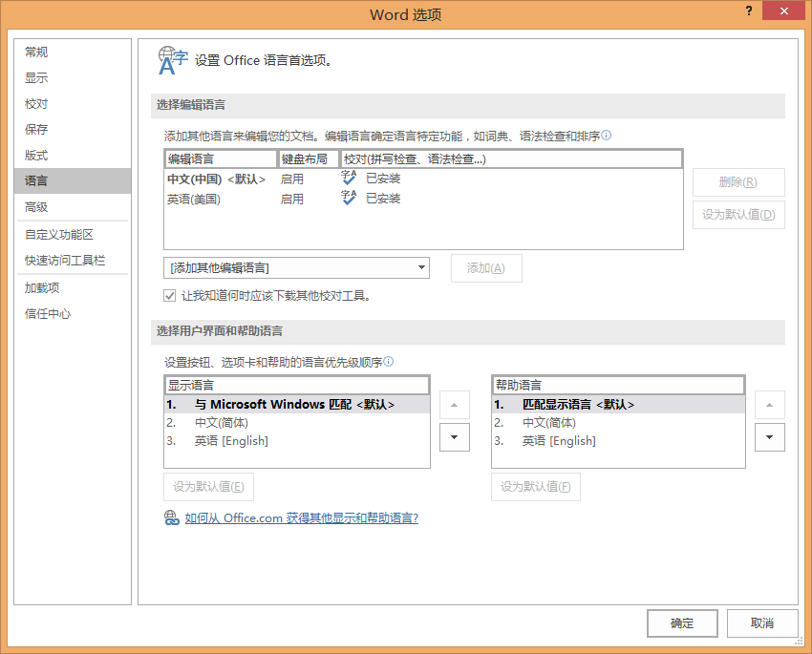Click the info icon beside language priority text
Viewport: 812px width, 654px height.
(x=389, y=363)
